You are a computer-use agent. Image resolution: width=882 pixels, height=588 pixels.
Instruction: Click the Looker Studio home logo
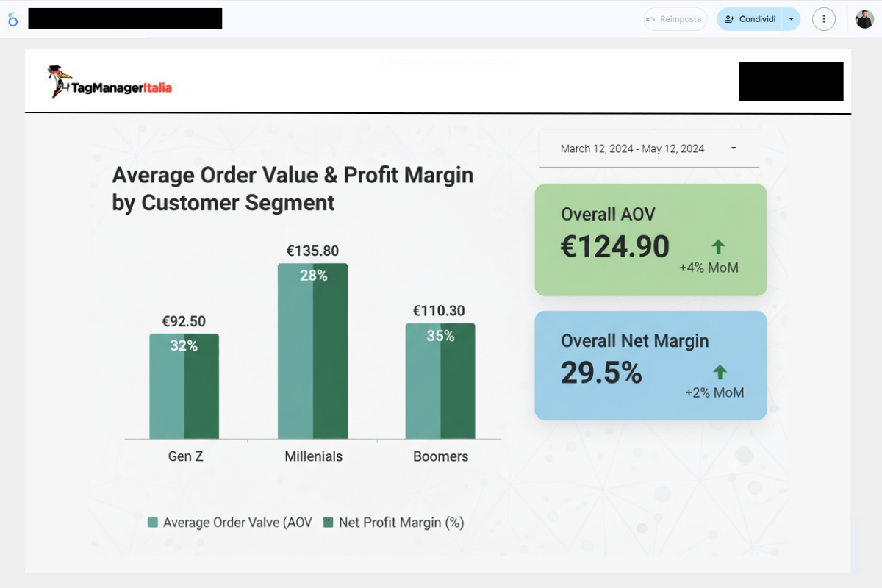pos(13,19)
